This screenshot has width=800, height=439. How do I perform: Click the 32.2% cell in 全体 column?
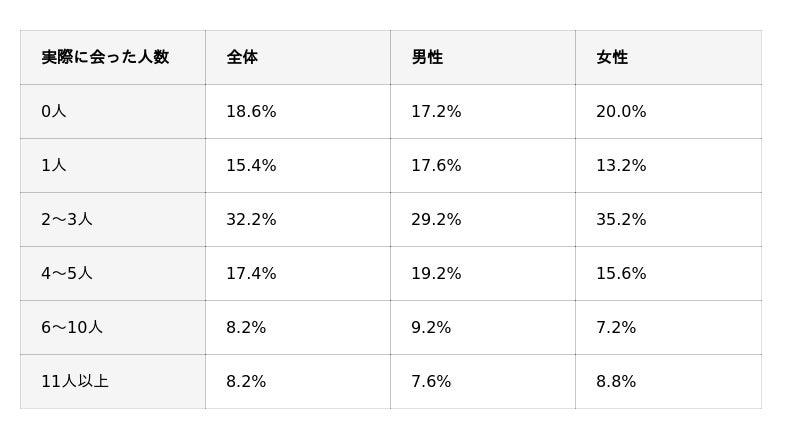[x=298, y=220]
